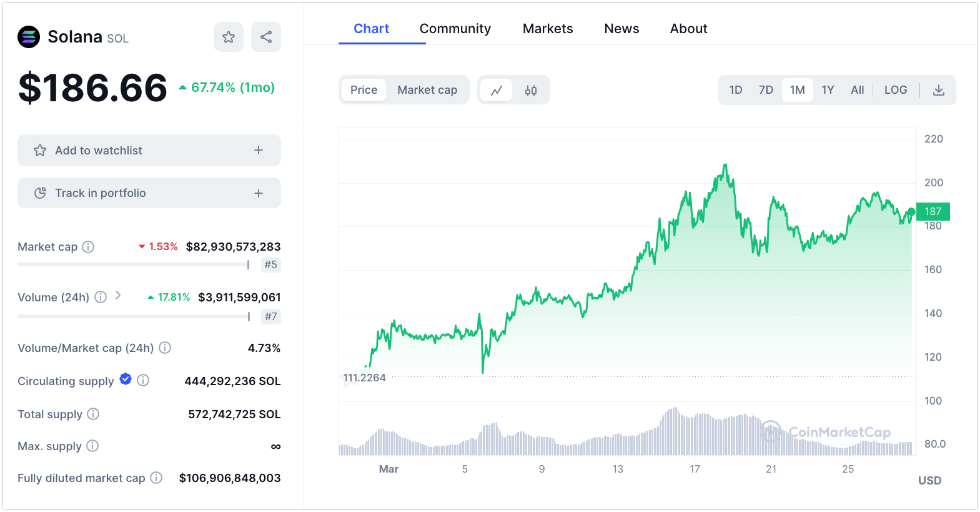Enable LOG scale on chart

tap(895, 90)
